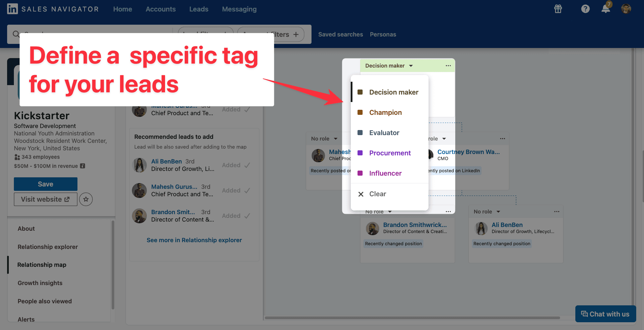Open Personas
This screenshot has width=644, height=330.
click(383, 34)
